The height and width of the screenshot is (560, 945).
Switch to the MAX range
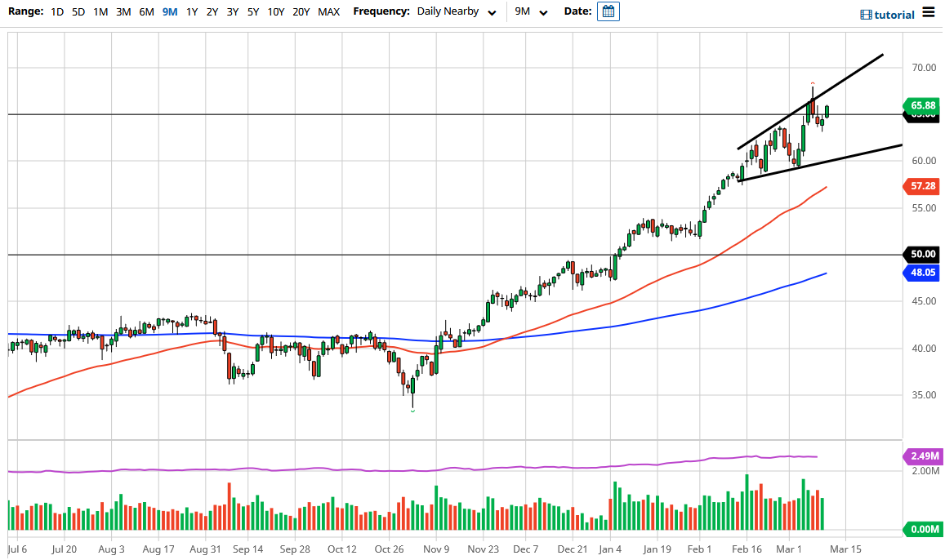coord(328,11)
